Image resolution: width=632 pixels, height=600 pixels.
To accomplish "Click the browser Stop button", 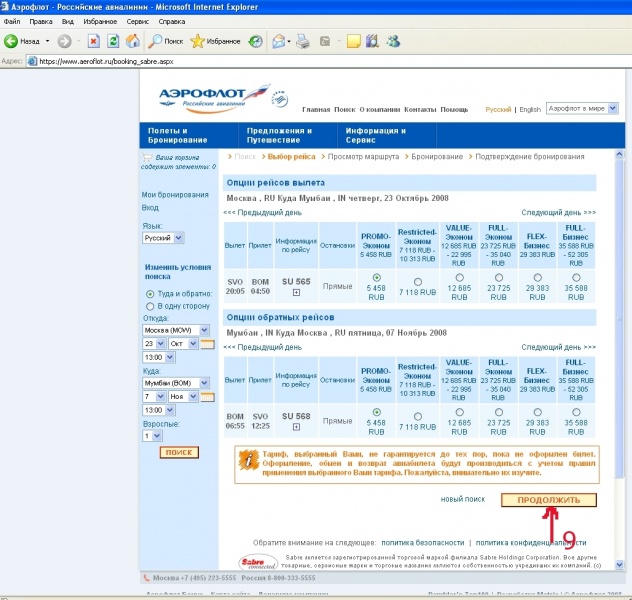I will pyautogui.click(x=93, y=41).
